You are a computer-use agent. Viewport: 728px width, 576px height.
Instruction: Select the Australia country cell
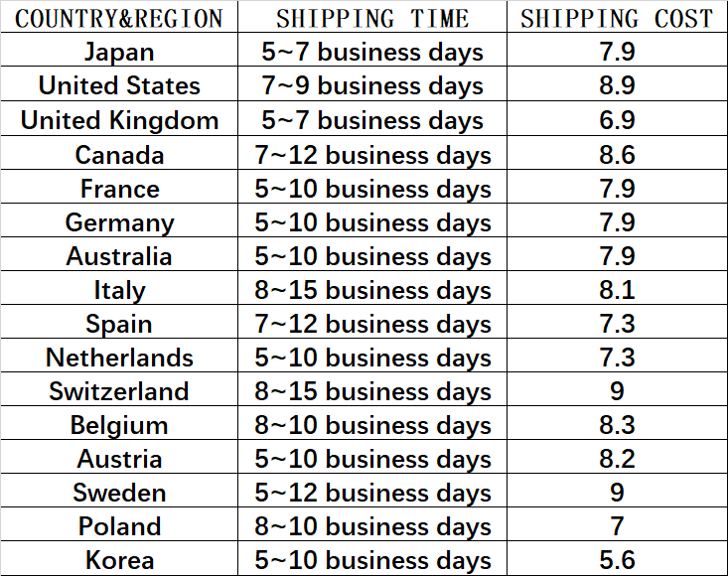point(119,256)
